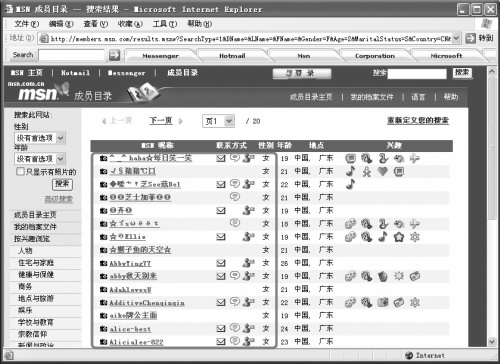Click the airplane interest icon in the first row
The width and height of the screenshot is (500, 364).
tap(415, 158)
